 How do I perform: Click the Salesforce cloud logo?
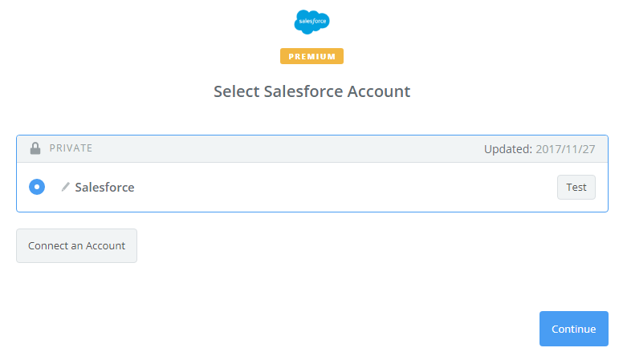[x=311, y=22]
